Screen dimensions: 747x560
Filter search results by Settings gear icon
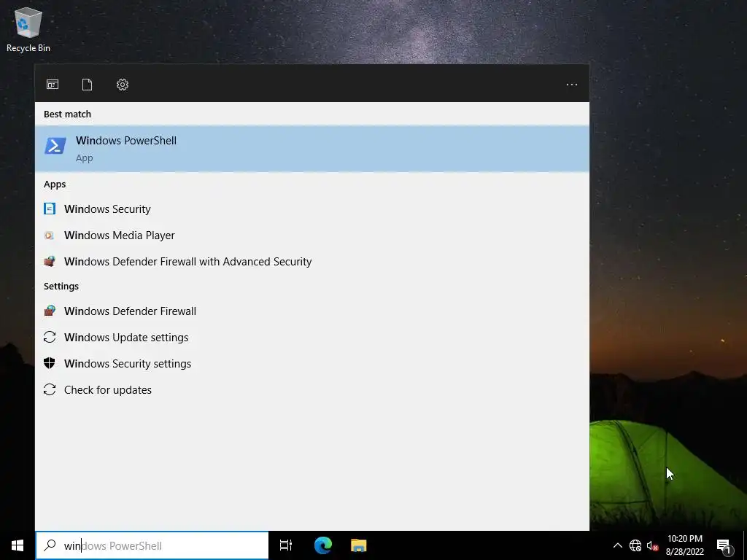(123, 85)
